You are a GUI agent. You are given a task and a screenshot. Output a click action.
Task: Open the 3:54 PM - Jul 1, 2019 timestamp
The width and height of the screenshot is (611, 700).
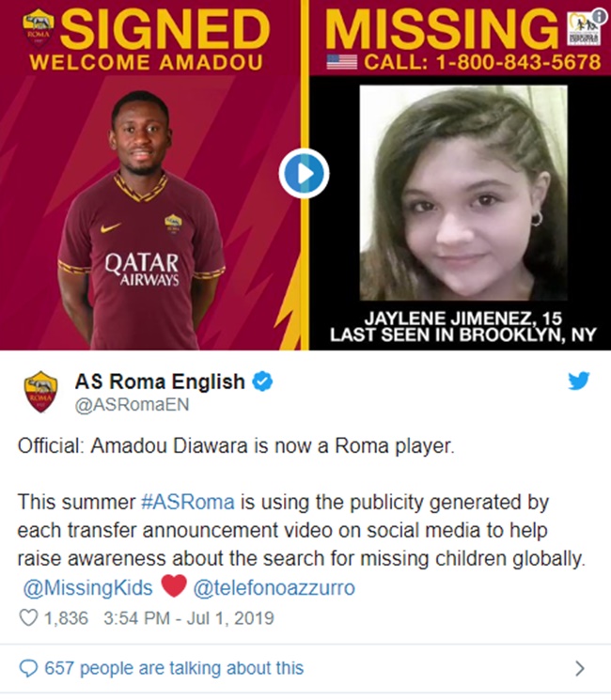189,618
